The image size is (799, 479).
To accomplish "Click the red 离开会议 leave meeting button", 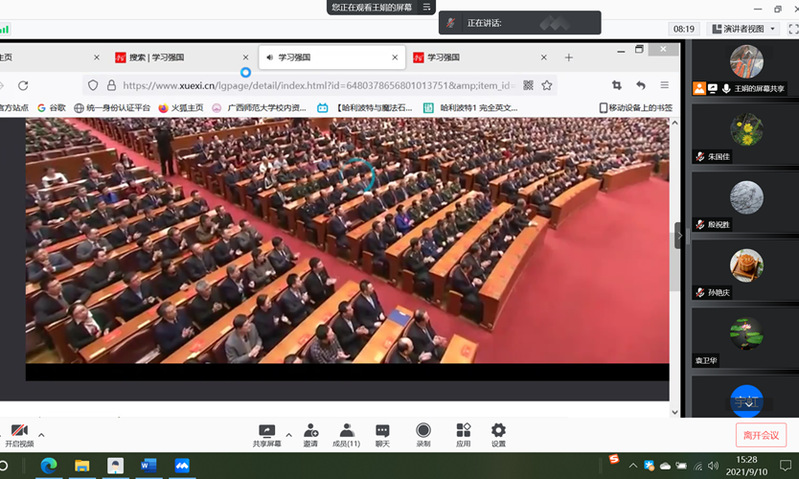I will (x=761, y=434).
